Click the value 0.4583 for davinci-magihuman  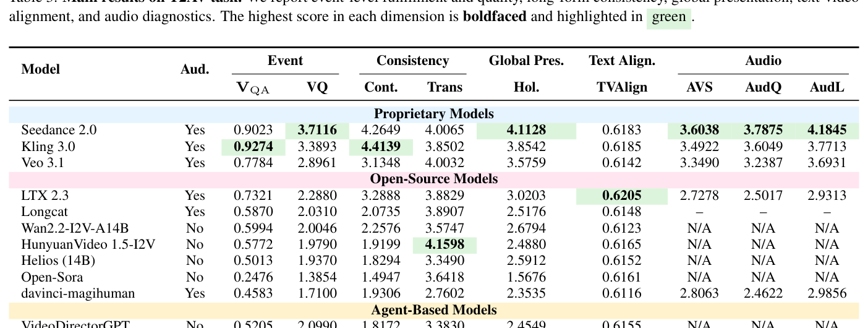pos(253,293)
